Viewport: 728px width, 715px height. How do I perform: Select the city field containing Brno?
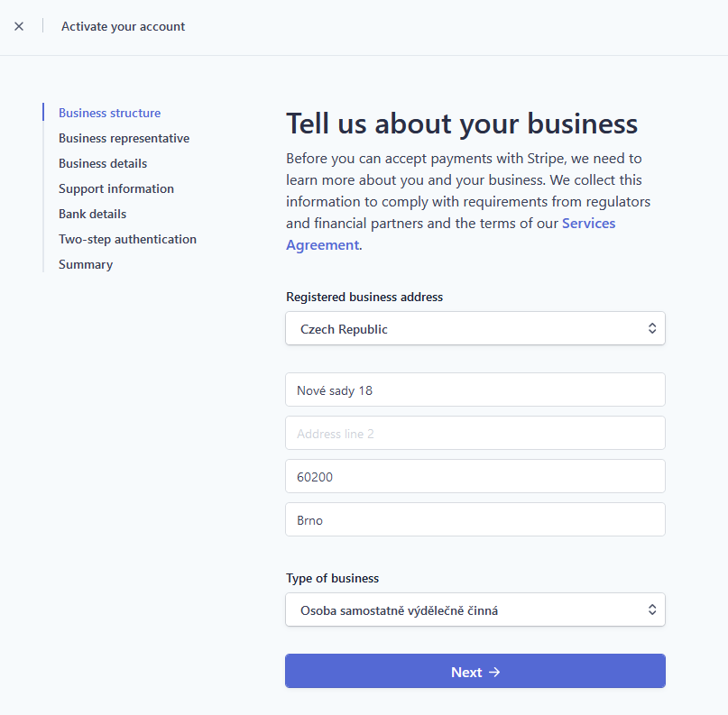(475, 520)
